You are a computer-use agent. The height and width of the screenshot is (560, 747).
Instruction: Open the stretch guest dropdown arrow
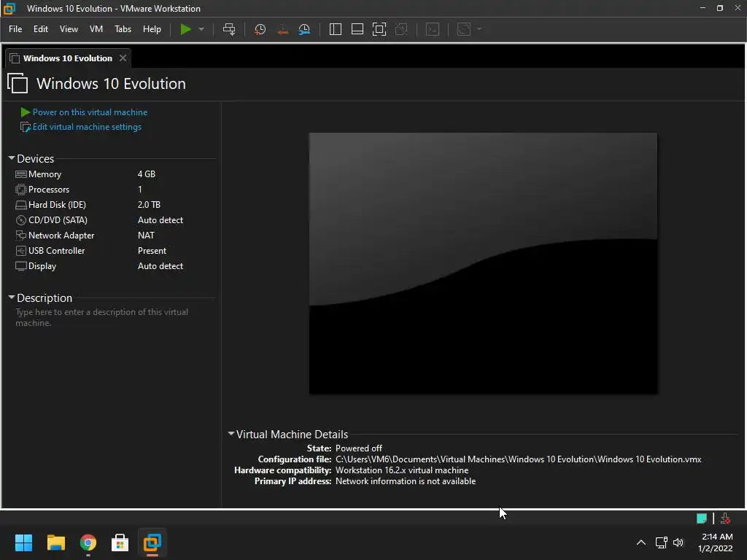pos(479,29)
